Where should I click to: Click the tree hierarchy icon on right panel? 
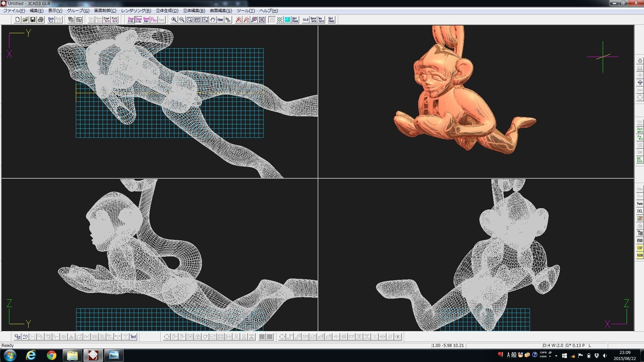tap(640, 233)
